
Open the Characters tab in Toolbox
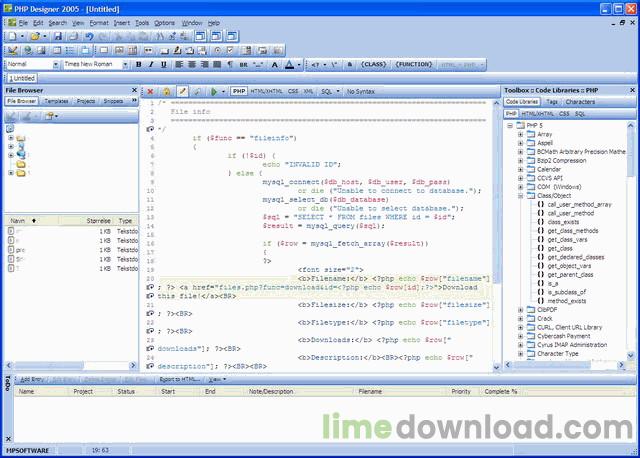pyautogui.click(x=580, y=102)
